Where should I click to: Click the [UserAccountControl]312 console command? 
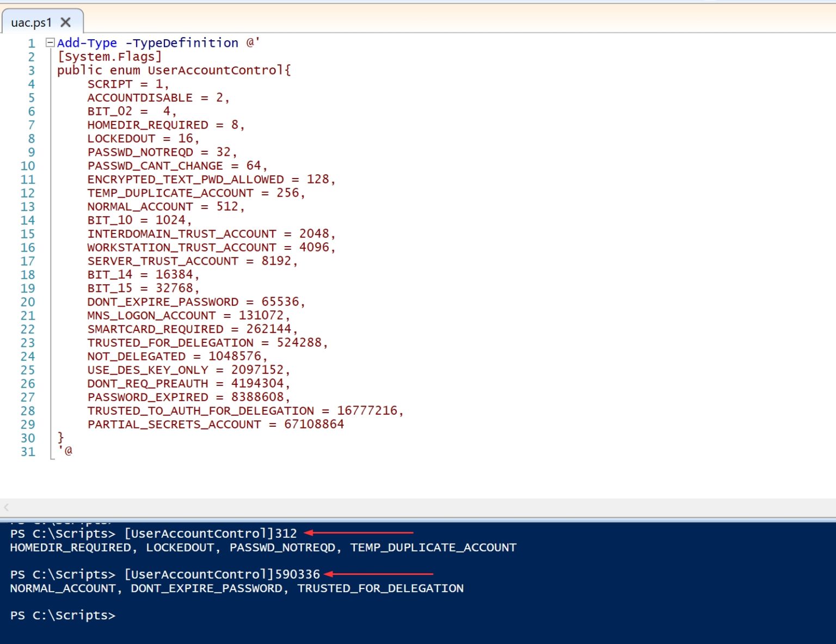tap(211, 533)
